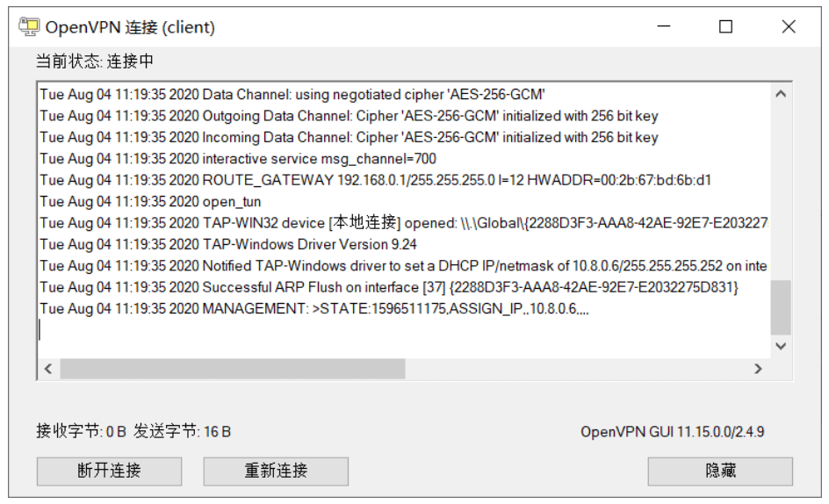Click the 'TAP-Windows Driver Version 9.24' line

(x=228, y=244)
